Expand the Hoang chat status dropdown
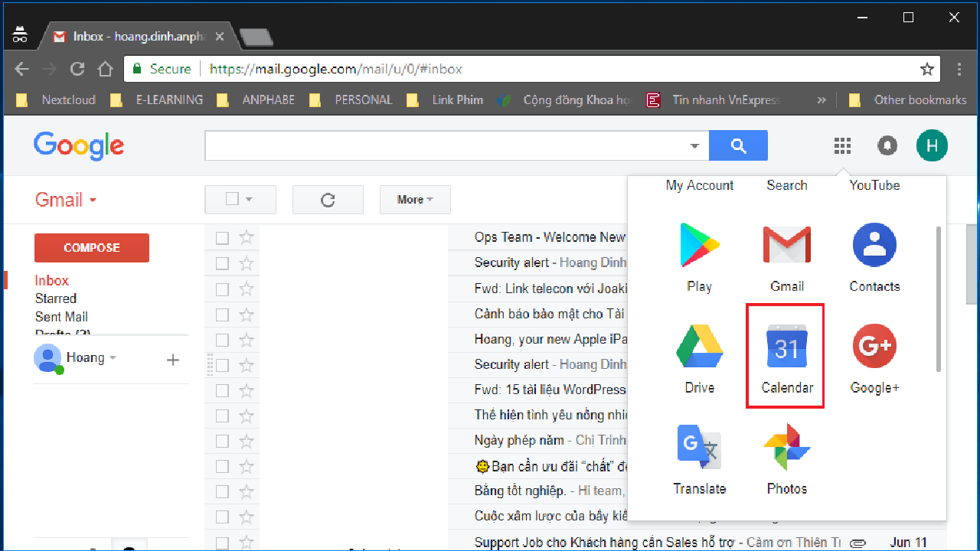980x551 pixels. tap(113, 358)
